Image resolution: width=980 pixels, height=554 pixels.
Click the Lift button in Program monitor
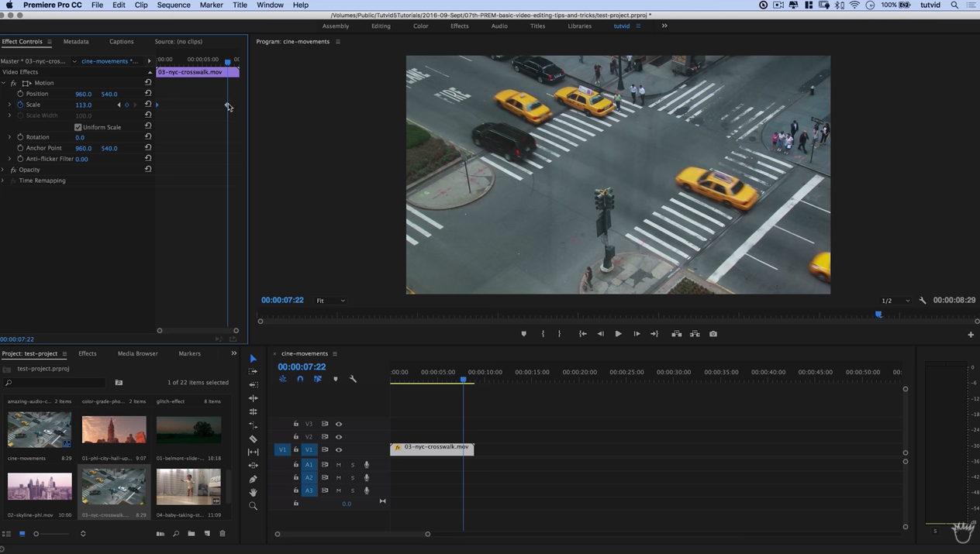[x=676, y=334]
